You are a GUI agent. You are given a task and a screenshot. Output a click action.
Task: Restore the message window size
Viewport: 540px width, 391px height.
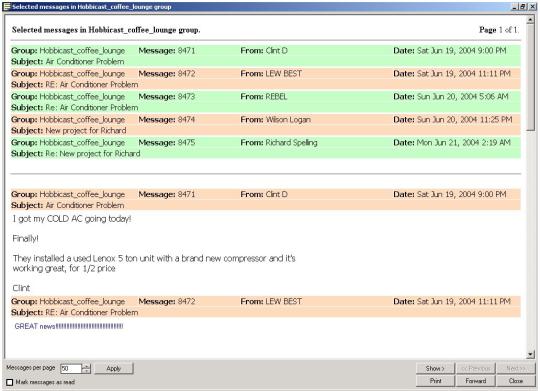tap(523, 7)
